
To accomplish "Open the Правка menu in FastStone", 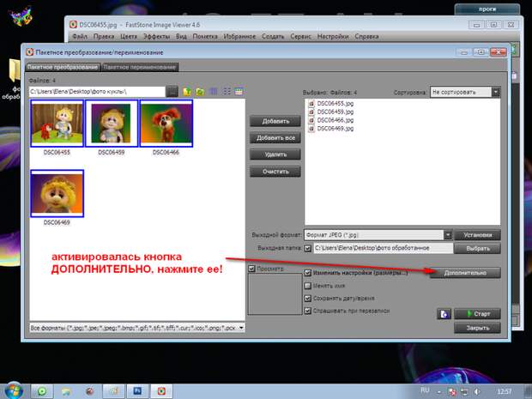I will click(x=104, y=36).
